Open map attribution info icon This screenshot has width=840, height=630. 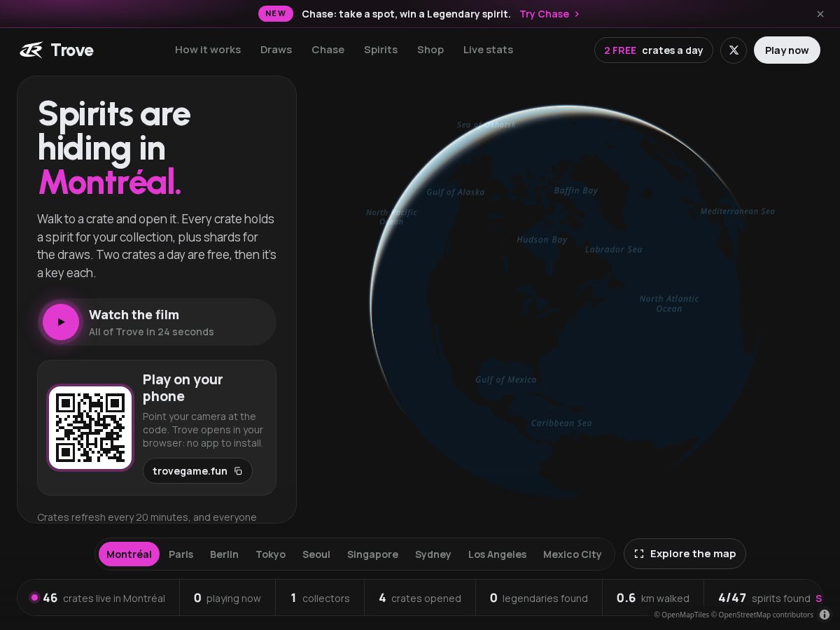[825, 615]
